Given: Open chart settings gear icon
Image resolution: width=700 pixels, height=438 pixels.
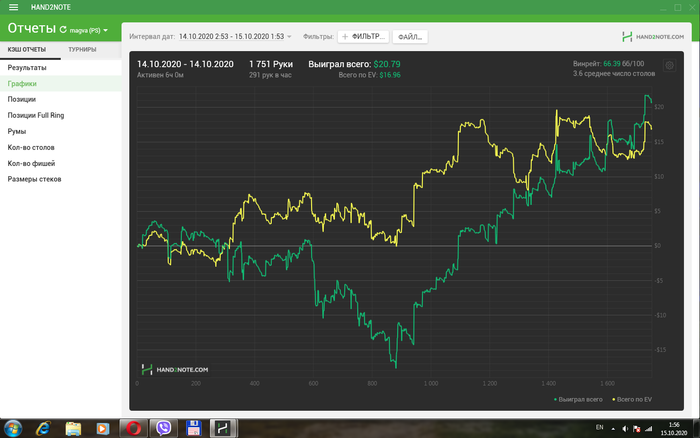Looking at the screenshot, I should coord(669,65).
